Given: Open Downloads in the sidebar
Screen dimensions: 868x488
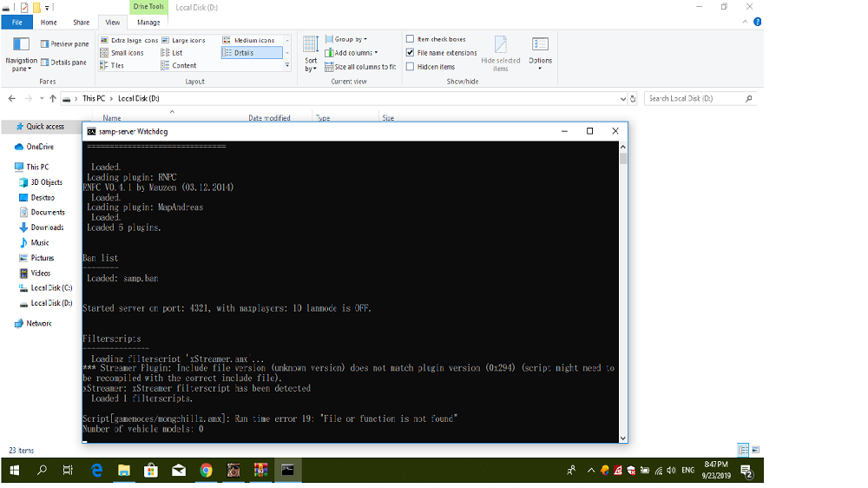Looking at the screenshot, I should (42, 228).
